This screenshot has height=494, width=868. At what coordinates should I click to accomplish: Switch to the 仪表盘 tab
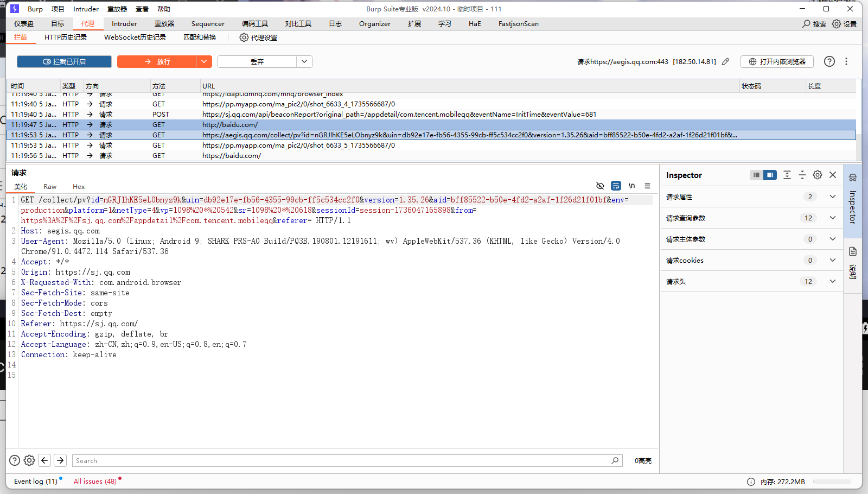coord(24,24)
